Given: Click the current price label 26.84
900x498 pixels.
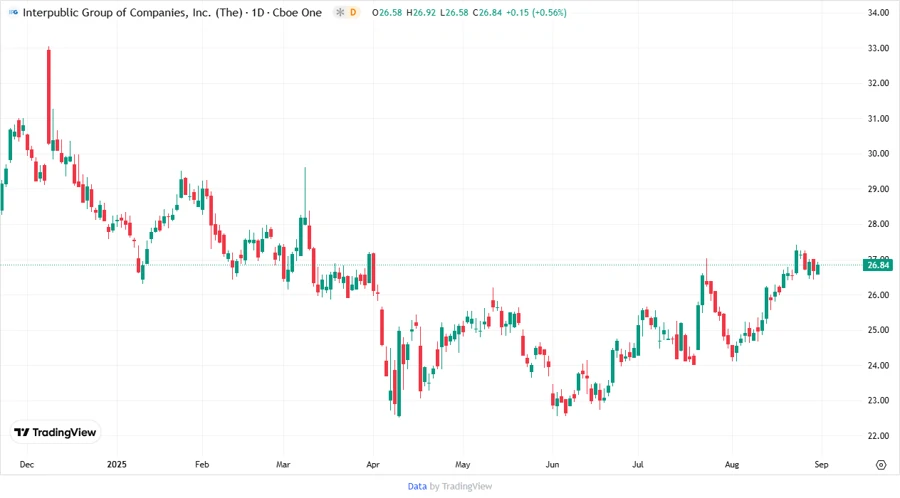Looking at the screenshot, I should coord(878,265).
